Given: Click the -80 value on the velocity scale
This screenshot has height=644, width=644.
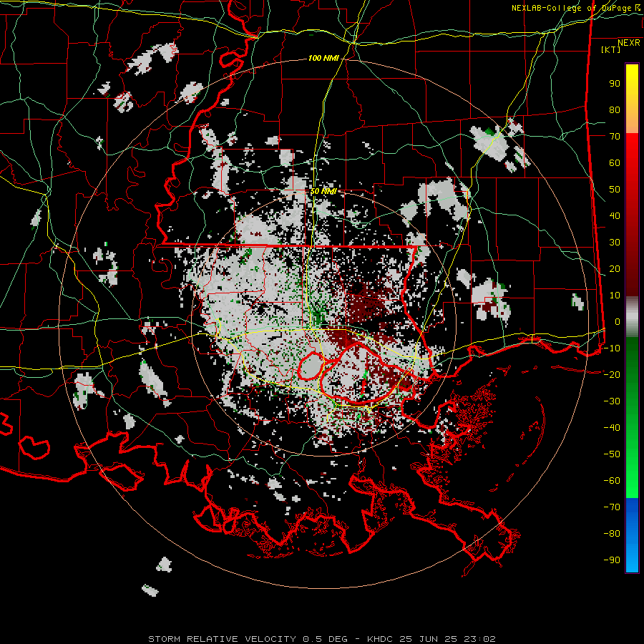Looking at the screenshot, I should 612,534.
